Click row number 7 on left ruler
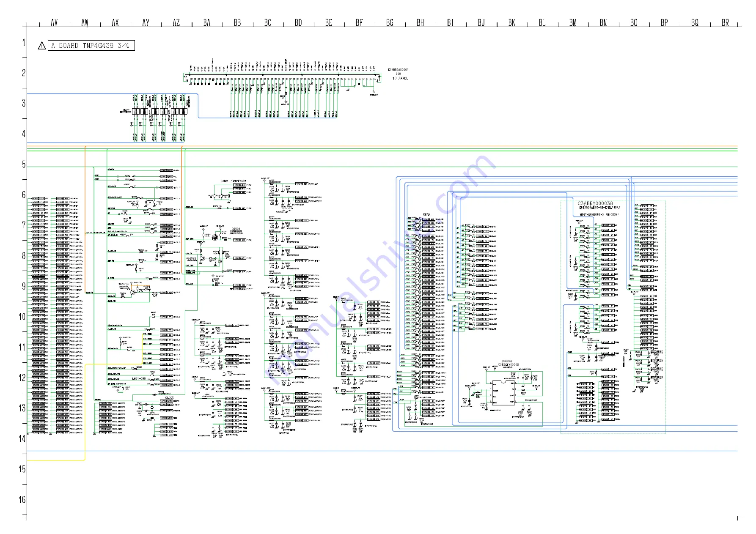 click(x=24, y=225)
